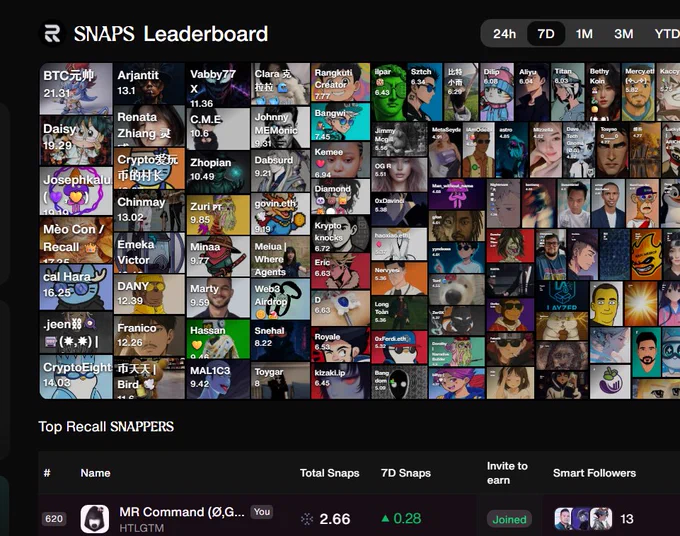Open the Jimmy Mcgill tile
The image size is (680, 536).
click(x=399, y=139)
